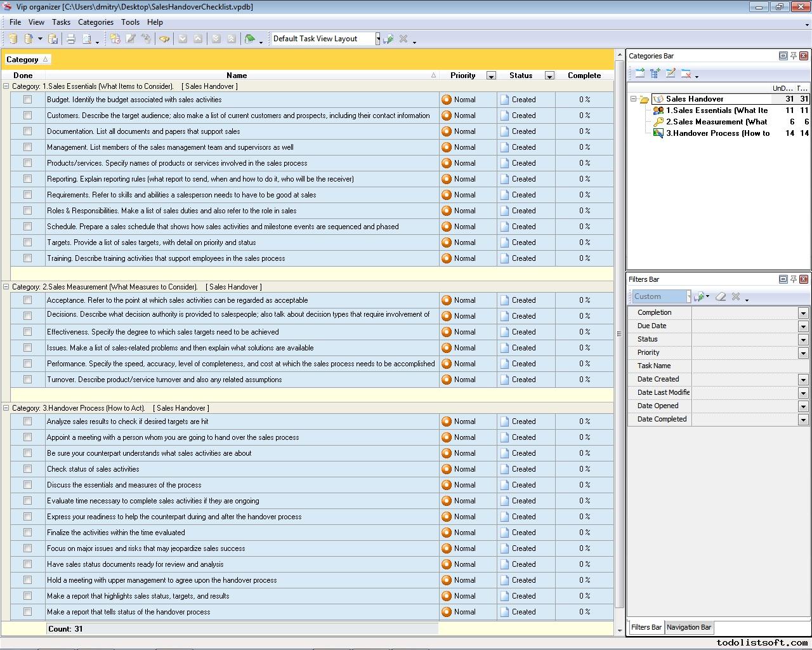Click Add Subcategory icon in Categories Bar
The height and width of the screenshot is (650, 812).
point(655,74)
